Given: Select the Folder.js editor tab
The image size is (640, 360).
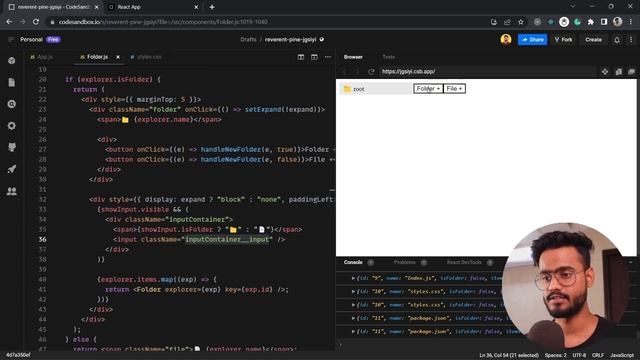Looking at the screenshot, I should point(97,57).
